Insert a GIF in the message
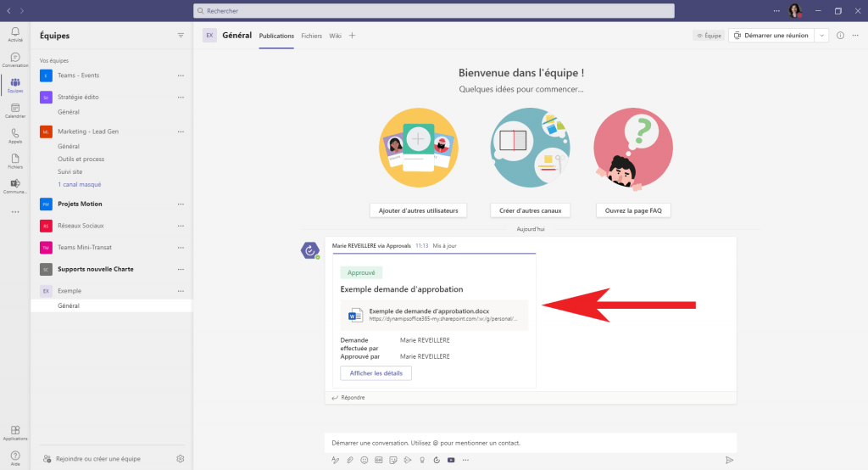The height and width of the screenshot is (470, 868). (x=379, y=460)
